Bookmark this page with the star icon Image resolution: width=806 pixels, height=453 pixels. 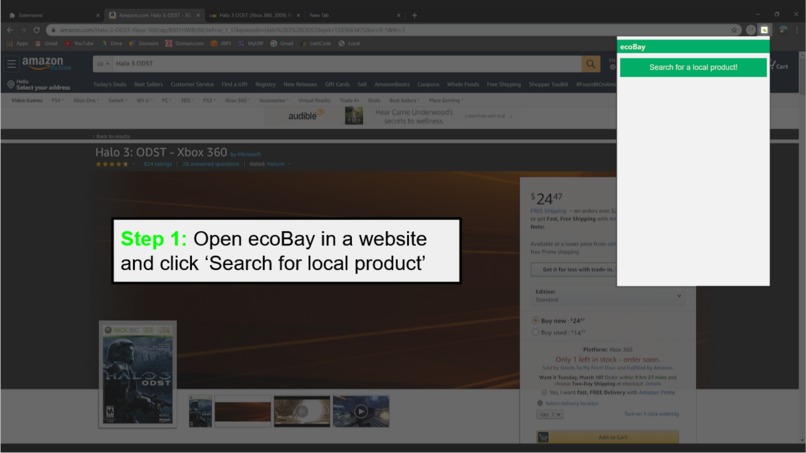(735, 30)
